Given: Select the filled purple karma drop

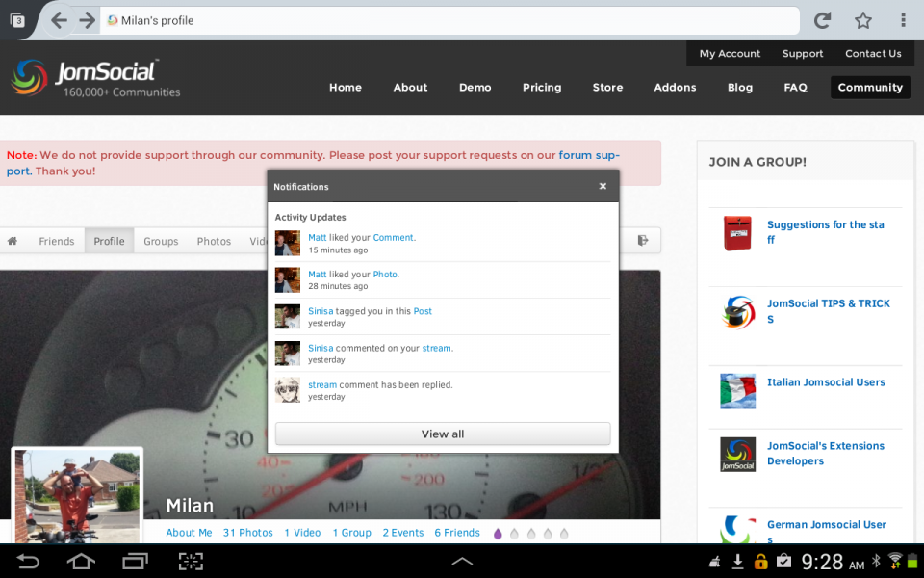Looking at the screenshot, I should click(498, 533).
